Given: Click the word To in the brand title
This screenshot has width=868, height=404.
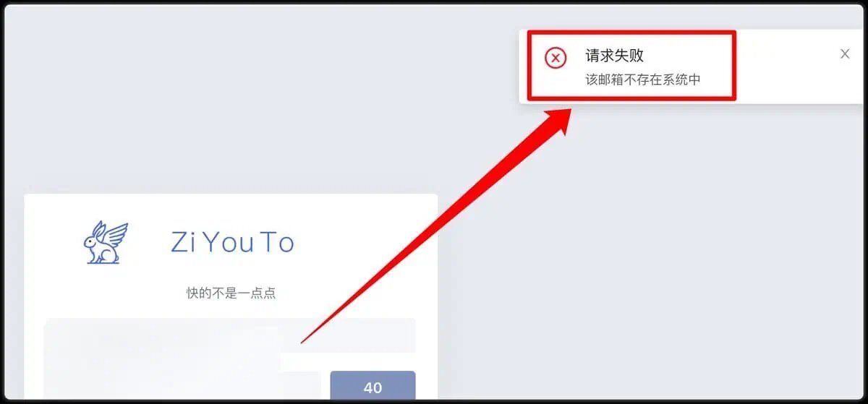Looking at the screenshot, I should (276, 243).
